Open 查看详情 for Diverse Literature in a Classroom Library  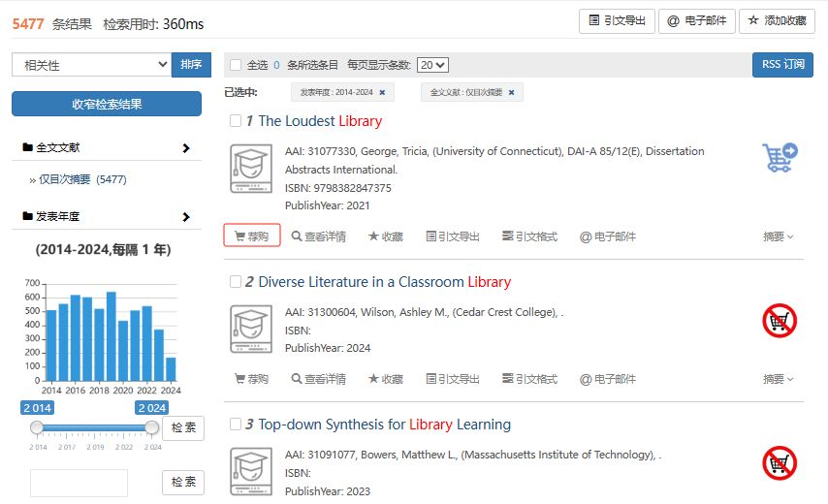[x=318, y=379]
